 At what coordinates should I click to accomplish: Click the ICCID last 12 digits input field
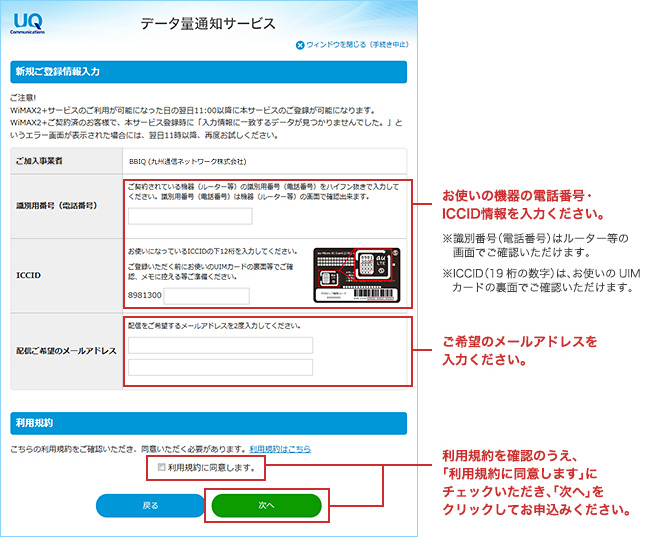pyautogui.click(x=207, y=296)
